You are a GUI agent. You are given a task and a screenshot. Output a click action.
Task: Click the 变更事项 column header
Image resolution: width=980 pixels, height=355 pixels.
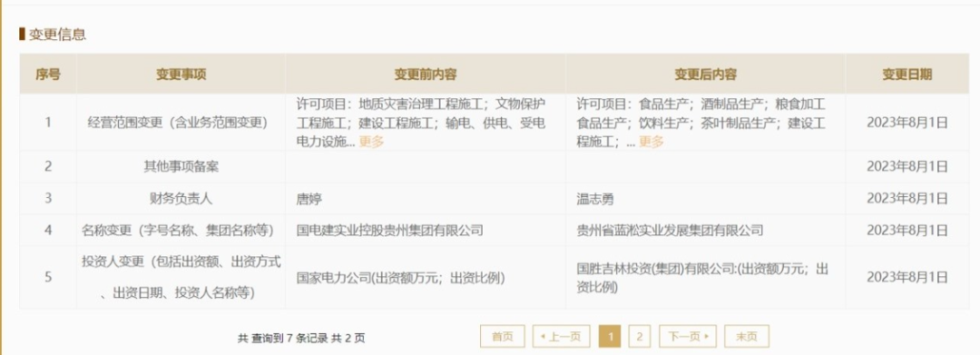(x=181, y=74)
